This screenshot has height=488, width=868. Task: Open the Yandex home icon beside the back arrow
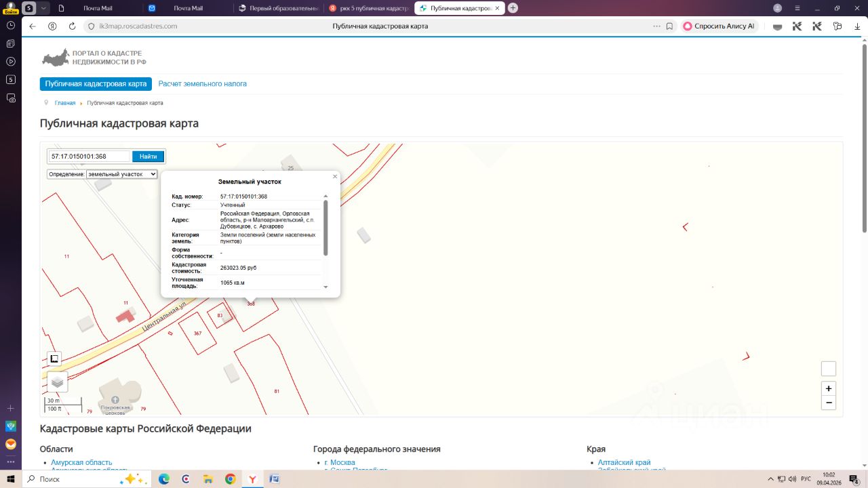click(x=52, y=26)
